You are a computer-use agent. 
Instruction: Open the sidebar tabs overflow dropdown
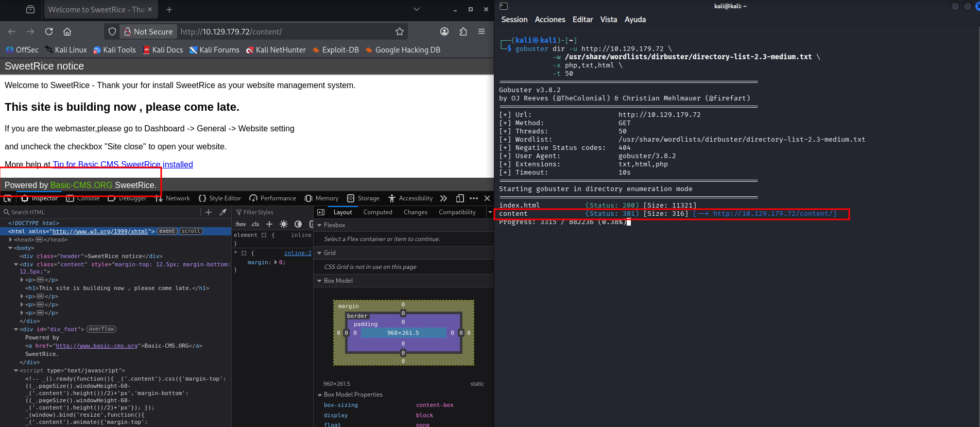coord(490,212)
